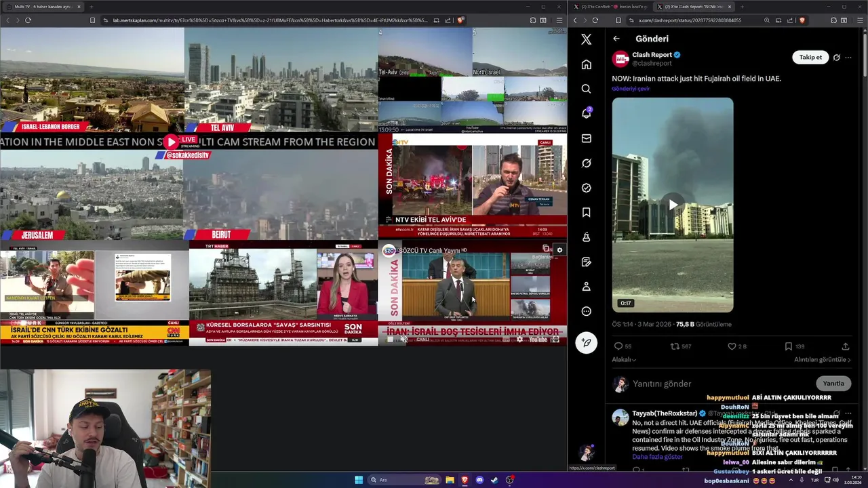Open a new tab in X window
Screen dimensions: 868x488
pyautogui.click(x=742, y=7)
